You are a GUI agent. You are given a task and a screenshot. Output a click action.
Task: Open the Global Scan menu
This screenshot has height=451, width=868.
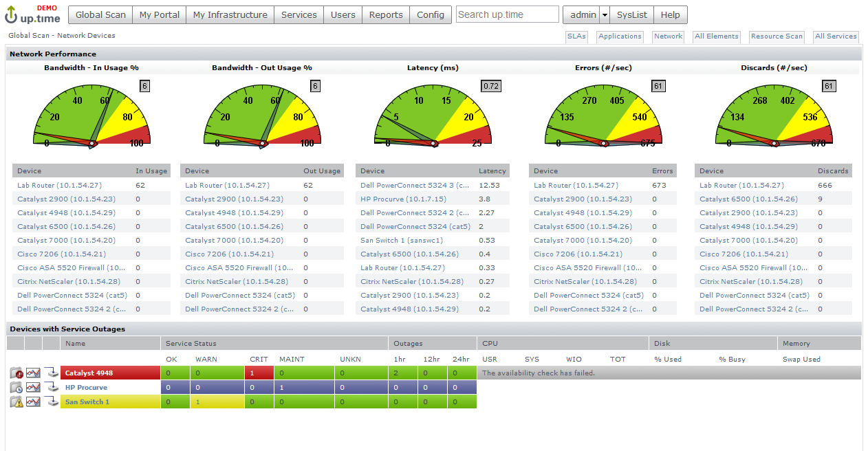pyautogui.click(x=100, y=14)
